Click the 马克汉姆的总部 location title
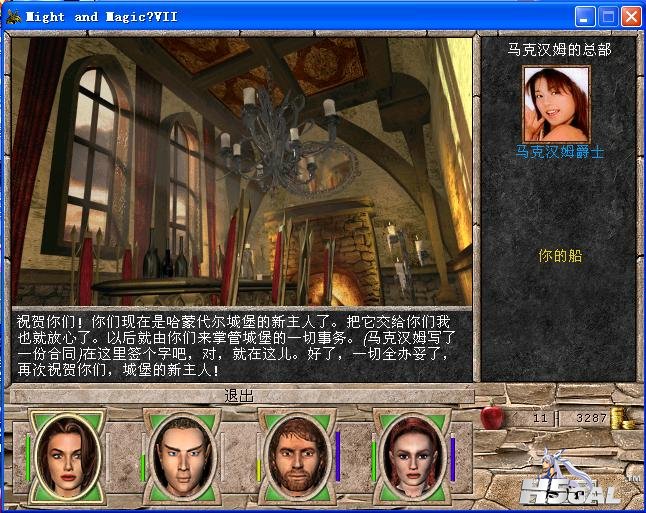Screen dimensions: 646x513 (x=559, y=50)
